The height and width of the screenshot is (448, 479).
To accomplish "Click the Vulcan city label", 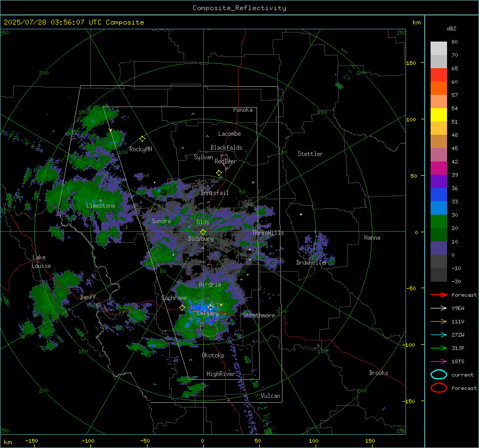I will pos(270,396).
